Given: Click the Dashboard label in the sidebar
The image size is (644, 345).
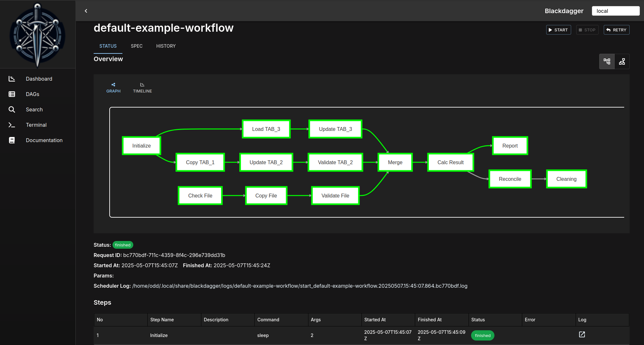Looking at the screenshot, I should pos(39,79).
